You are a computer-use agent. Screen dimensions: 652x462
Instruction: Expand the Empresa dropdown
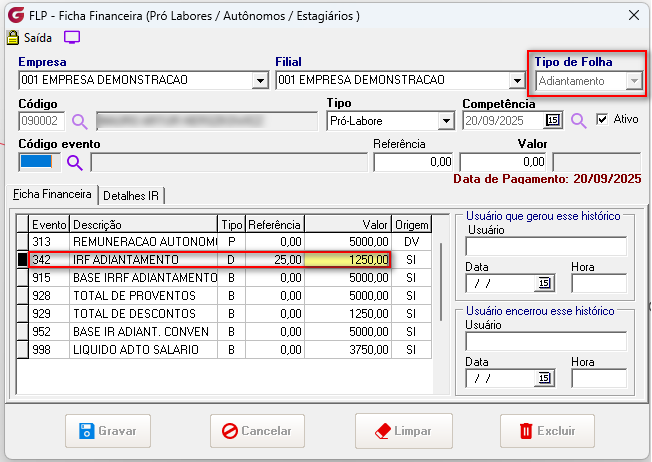point(260,80)
